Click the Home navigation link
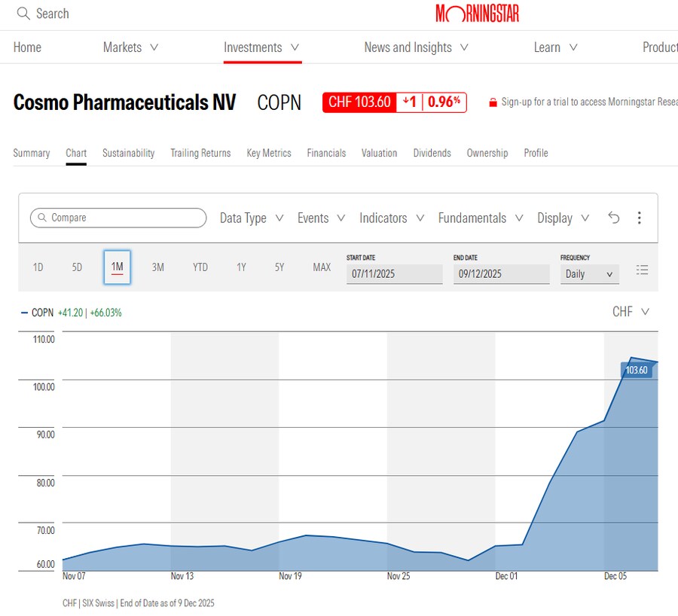Image resolution: width=678 pixels, height=616 pixels. click(x=27, y=47)
